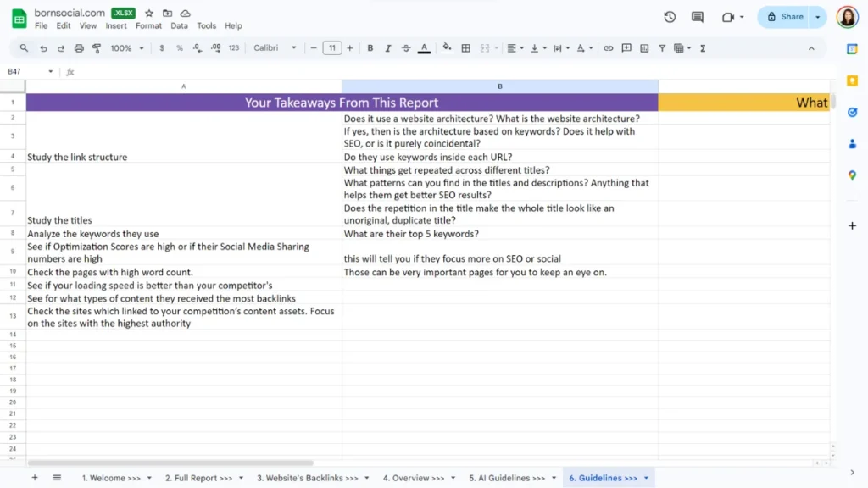
Task: Click the font size input field
Action: [331, 48]
